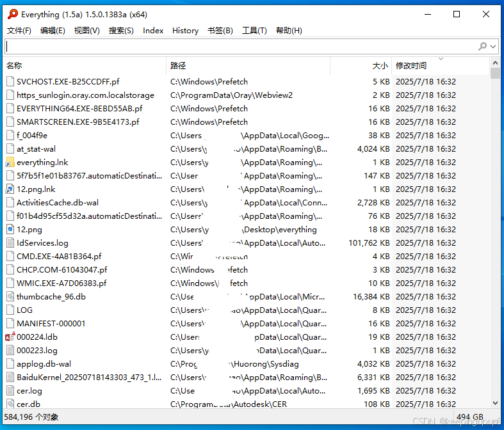Click the cer.log file icon

point(10,390)
